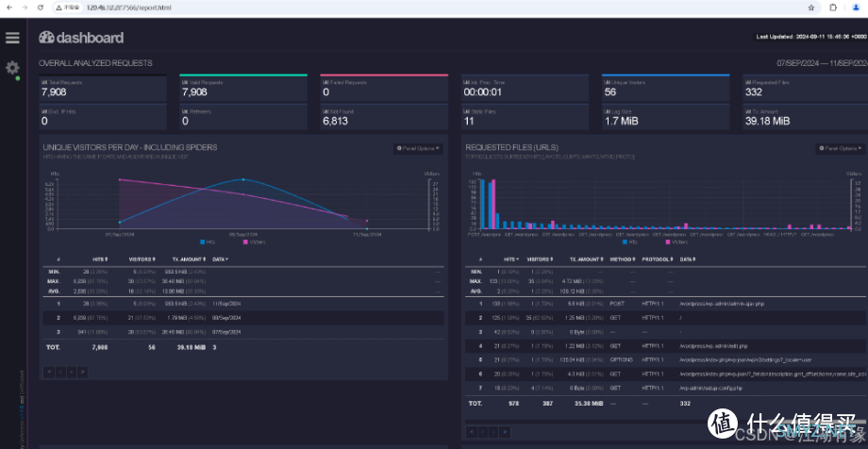The width and height of the screenshot is (868, 449).
Task: Sort Unique Visitors table by Data column
Action: click(x=221, y=259)
